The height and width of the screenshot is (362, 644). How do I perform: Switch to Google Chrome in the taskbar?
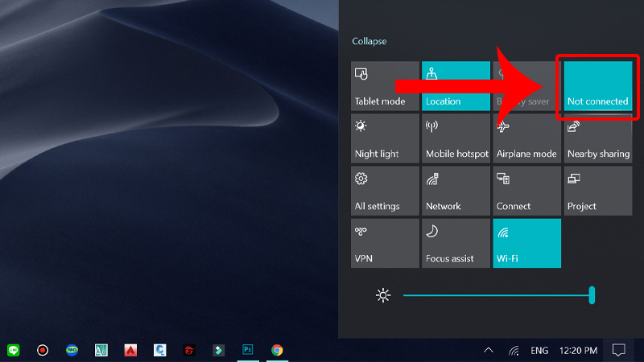point(277,350)
